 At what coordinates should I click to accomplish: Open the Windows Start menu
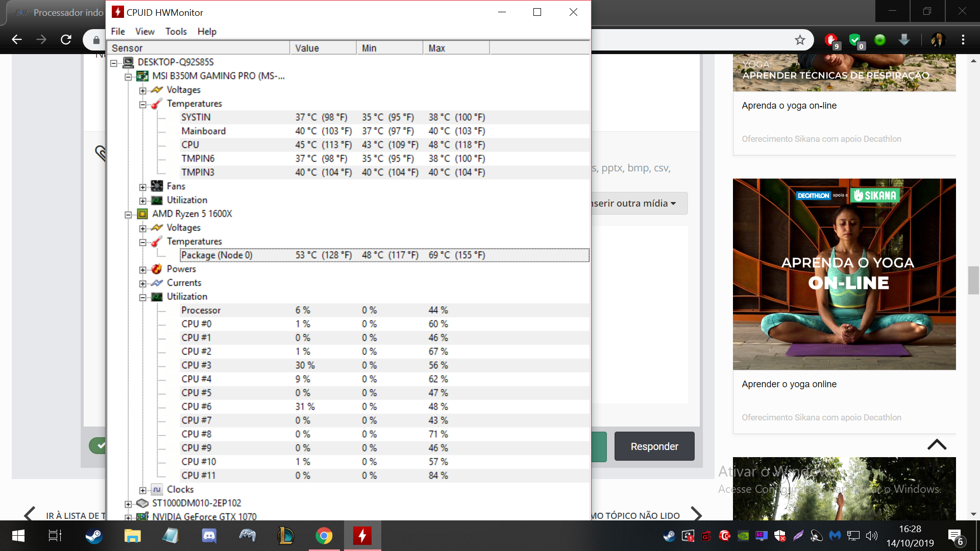click(18, 536)
